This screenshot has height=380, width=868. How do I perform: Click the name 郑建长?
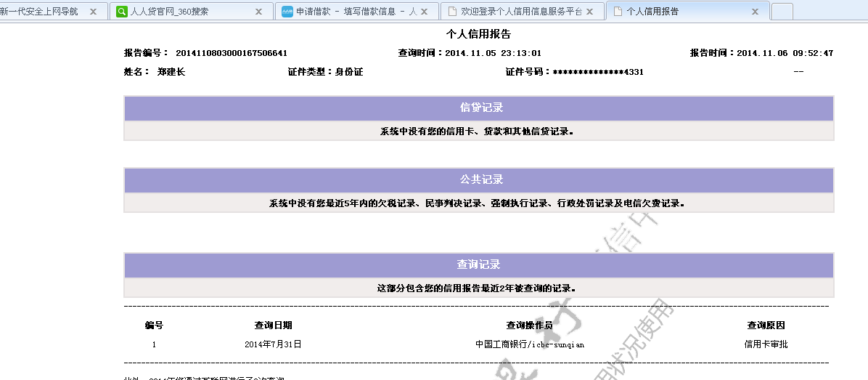(x=171, y=72)
